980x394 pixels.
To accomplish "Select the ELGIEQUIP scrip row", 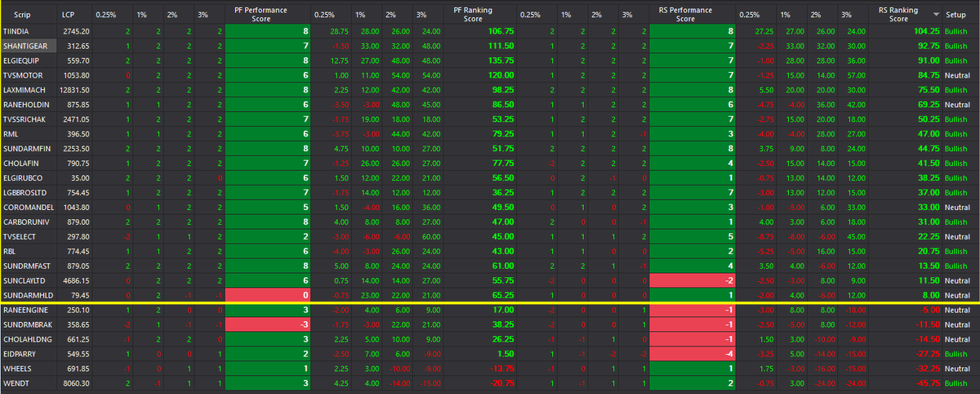I will coord(490,60).
